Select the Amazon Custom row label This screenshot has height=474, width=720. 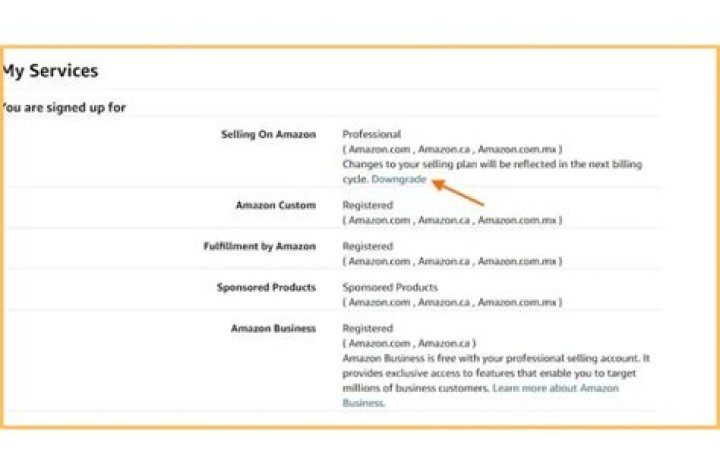(275, 205)
